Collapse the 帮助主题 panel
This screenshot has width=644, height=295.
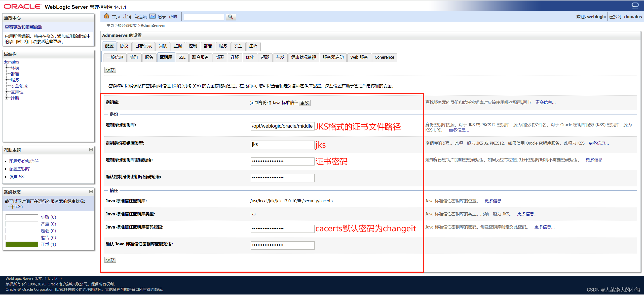91,149
